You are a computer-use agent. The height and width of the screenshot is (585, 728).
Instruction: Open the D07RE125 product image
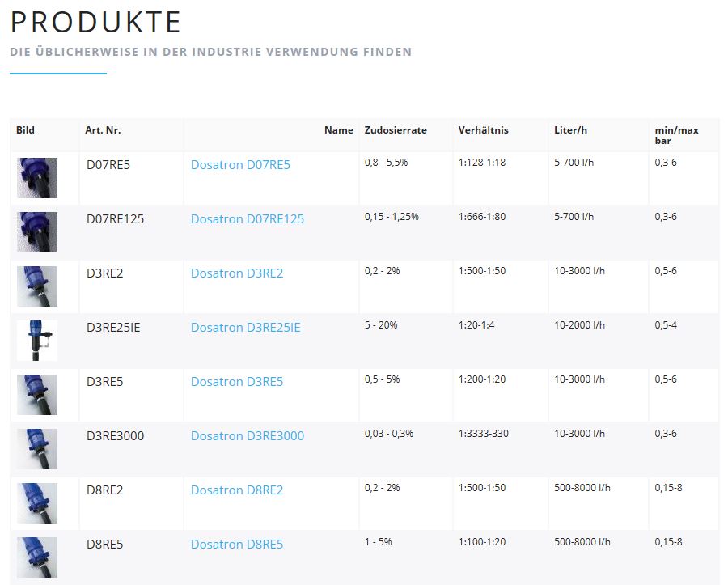pos(37,232)
